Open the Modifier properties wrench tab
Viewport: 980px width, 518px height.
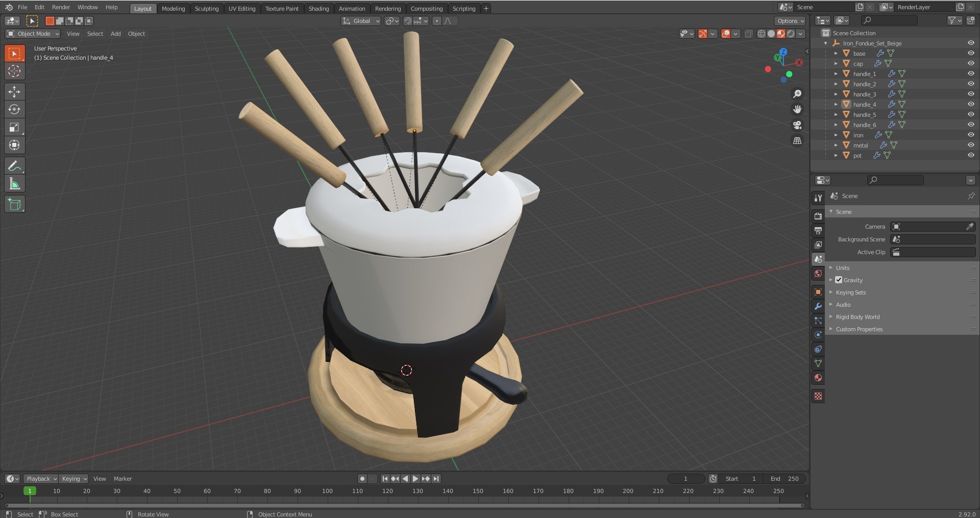coord(818,306)
